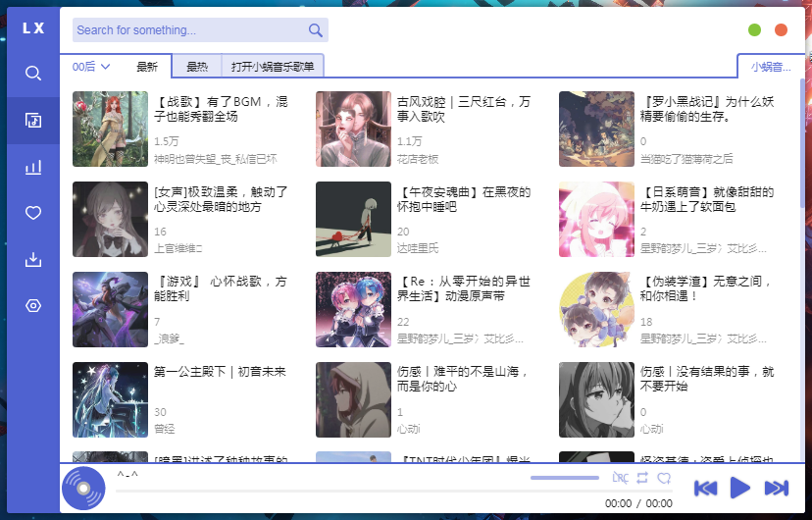
Task: Switch to the 最新 tab
Action: pos(146,67)
